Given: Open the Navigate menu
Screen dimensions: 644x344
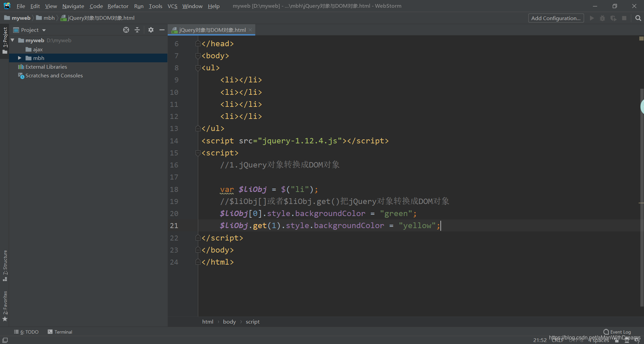Looking at the screenshot, I should 73,6.
